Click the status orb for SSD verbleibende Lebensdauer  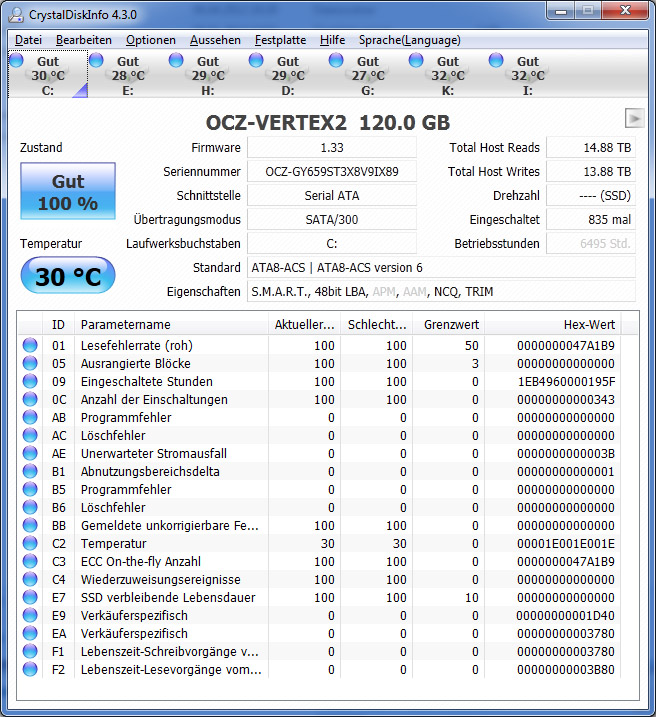click(30, 597)
